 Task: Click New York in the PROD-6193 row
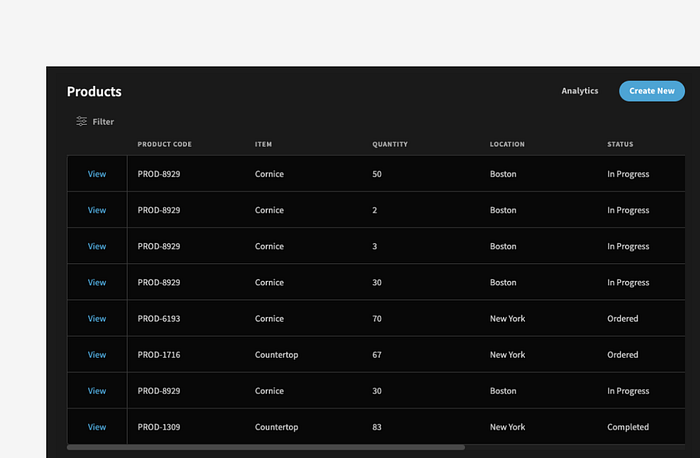(x=507, y=319)
